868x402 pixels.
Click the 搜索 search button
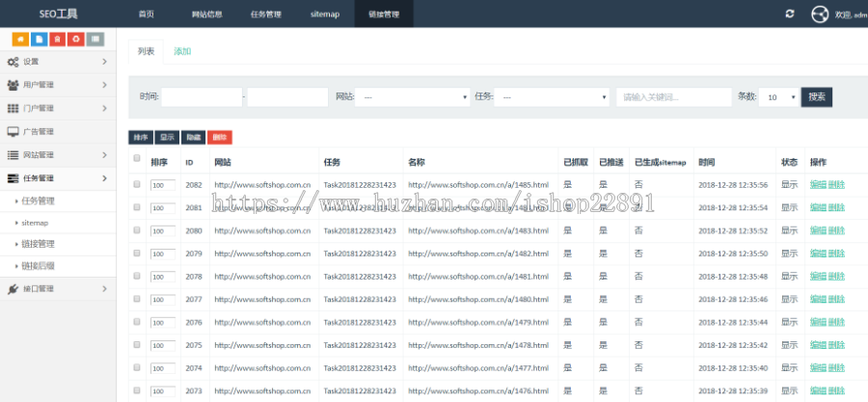point(817,97)
